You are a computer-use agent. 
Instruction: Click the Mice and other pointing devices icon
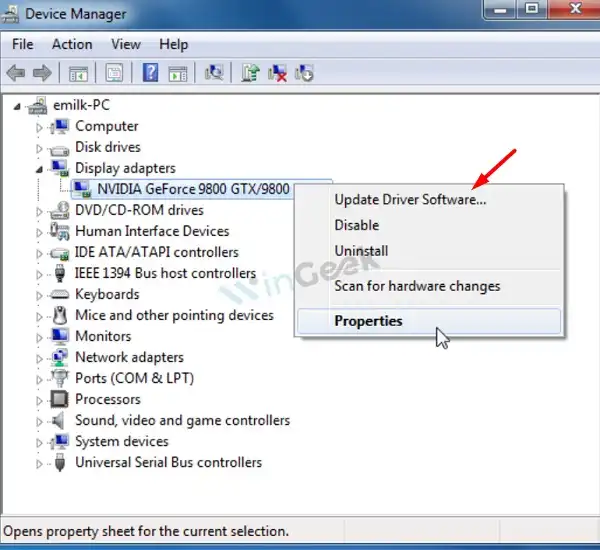[x=60, y=315]
